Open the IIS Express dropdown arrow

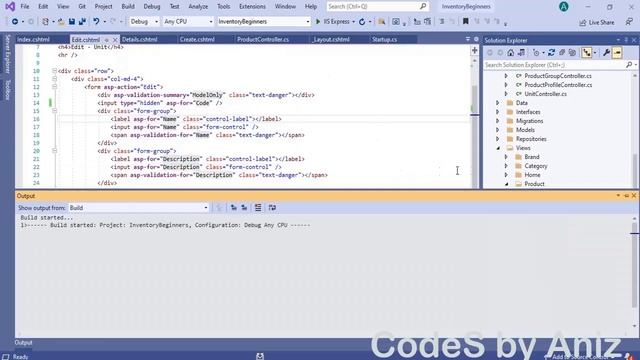(x=353, y=22)
